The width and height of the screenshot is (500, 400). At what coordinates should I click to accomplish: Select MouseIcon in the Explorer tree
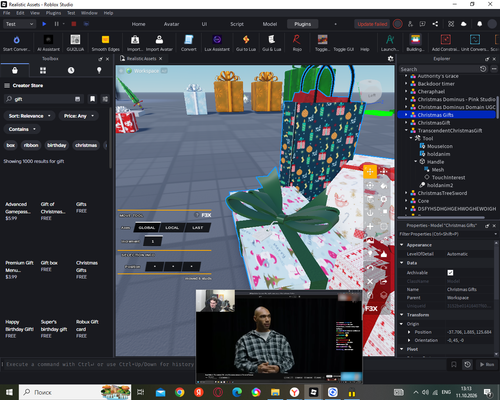(x=440, y=146)
